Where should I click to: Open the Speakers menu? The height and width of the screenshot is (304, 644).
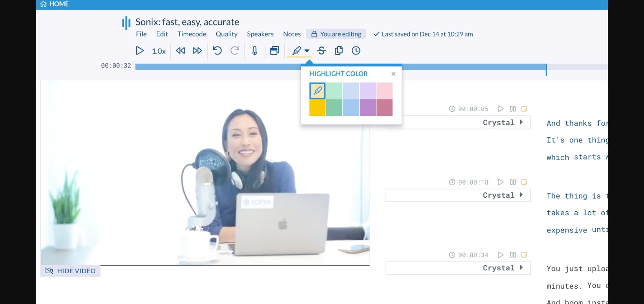260,34
